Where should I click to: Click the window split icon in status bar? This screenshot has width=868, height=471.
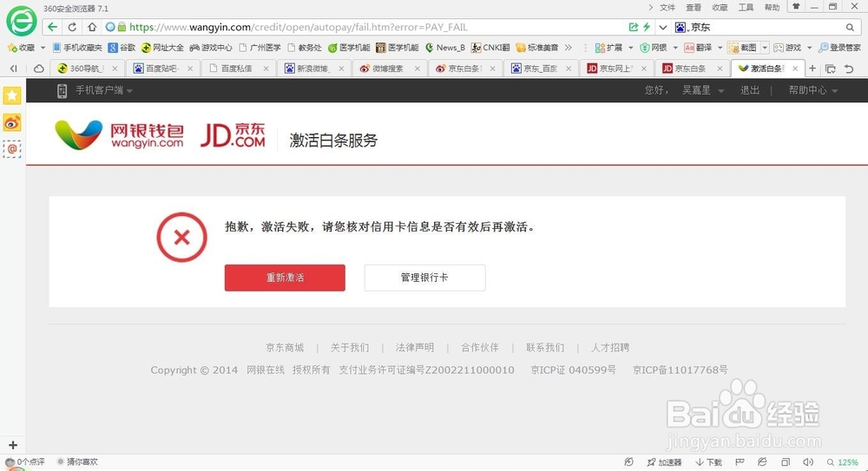tap(786, 462)
